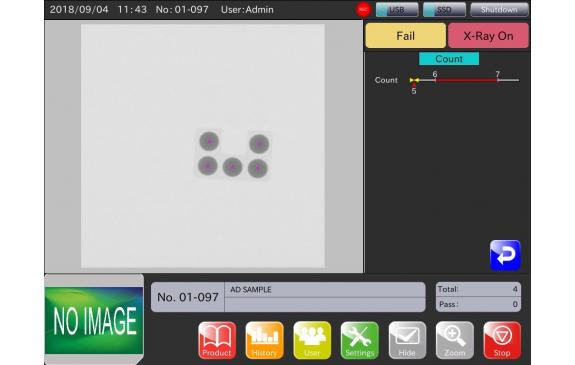This screenshot has width=575, height=365.
Task: Click the Zoom magnifier icon
Action: [x=455, y=340]
